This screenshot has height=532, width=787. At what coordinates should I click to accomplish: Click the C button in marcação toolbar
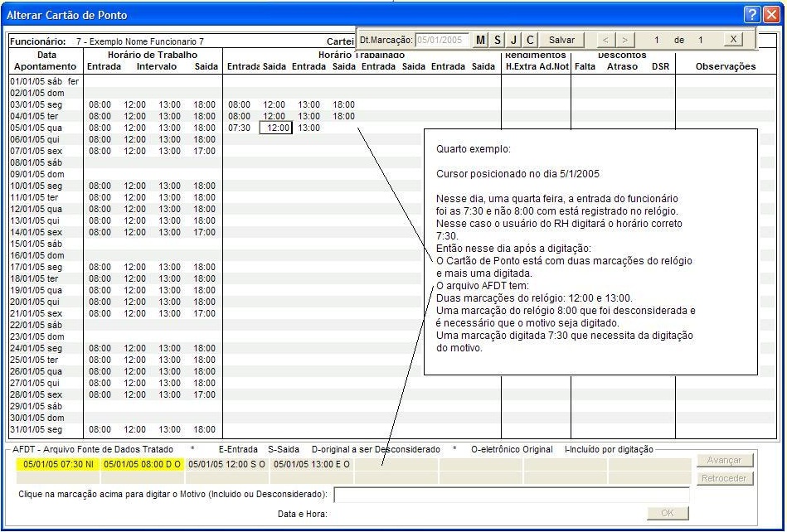pyautogui.click(x=530, y=40)
